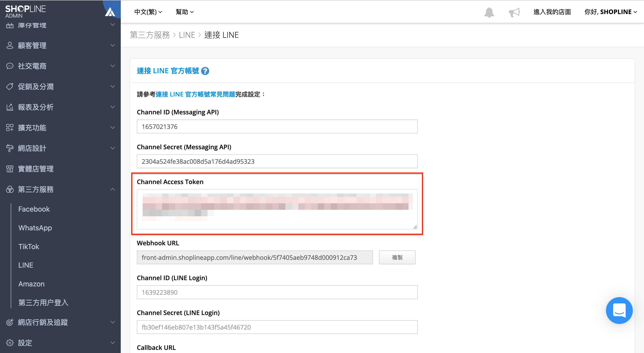The width and height of the screenshot is (644, 353).
Task: Expand the 社交電商 chevron
Action: coord(113,66)
